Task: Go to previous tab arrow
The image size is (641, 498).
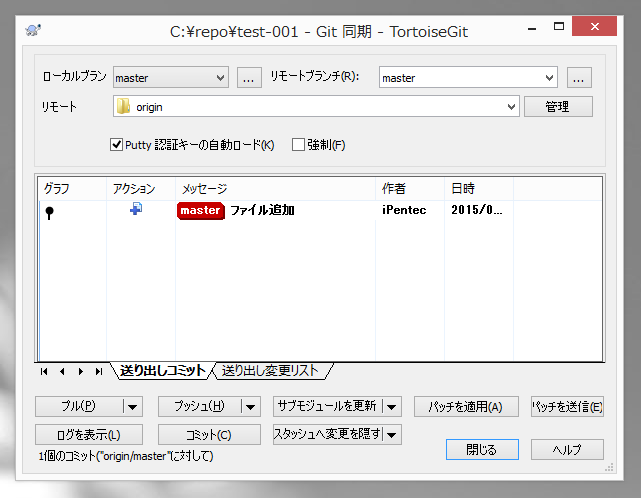Action: pos(62,371)
